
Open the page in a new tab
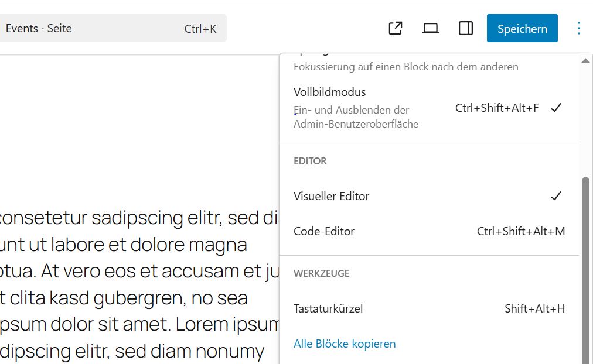396,28
